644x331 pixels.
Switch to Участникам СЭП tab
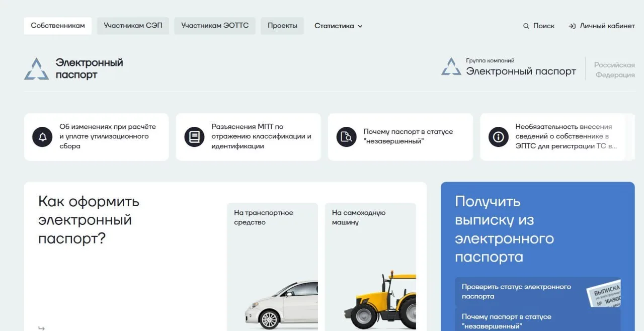coord(133,26)
